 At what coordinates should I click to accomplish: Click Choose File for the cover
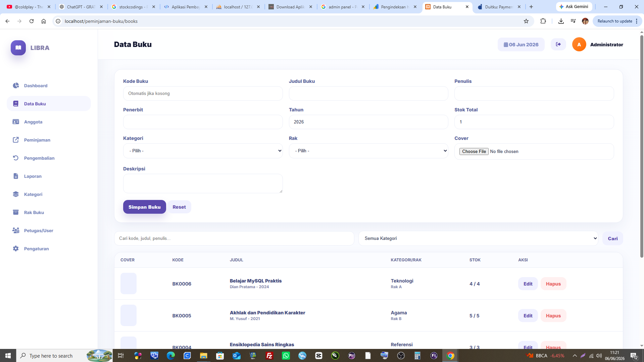pyautogui.click(x=474, y=152)
